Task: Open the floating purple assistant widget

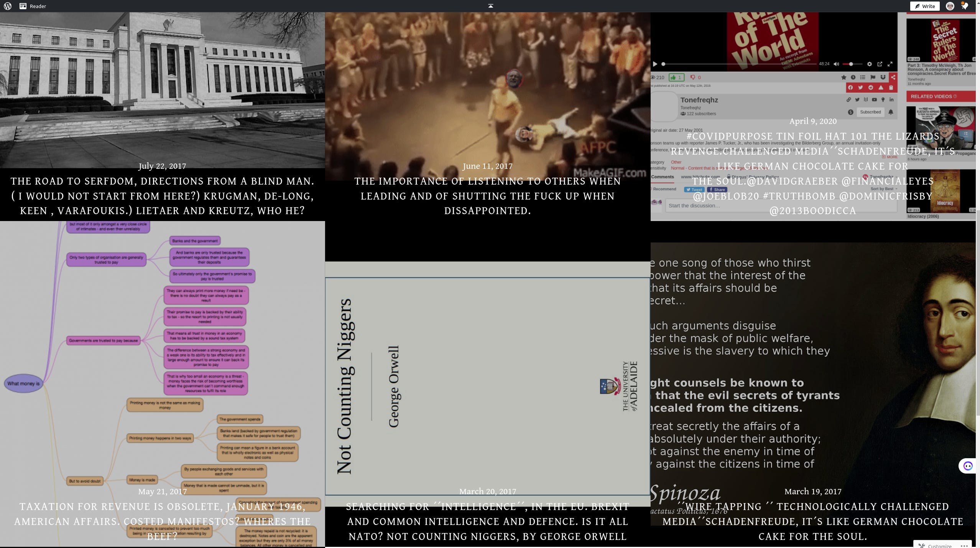Action: (x=968, y=466)
